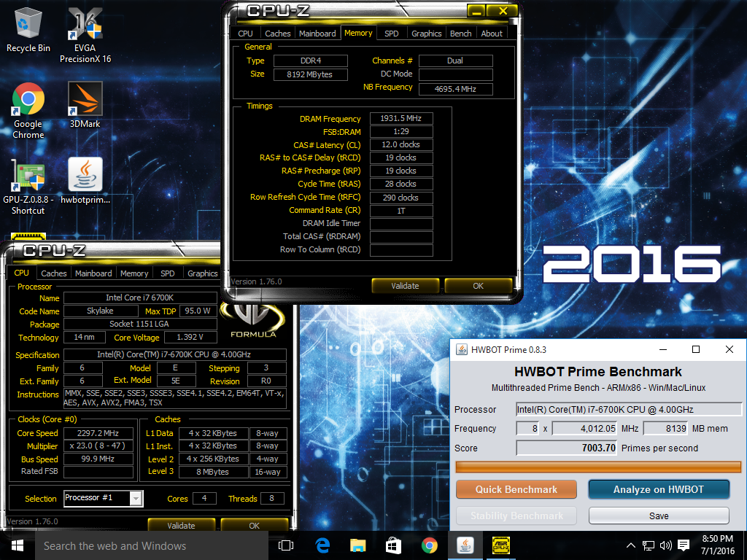
Task: Select the SPD tab in Memory window
Action: pos(392,34)
